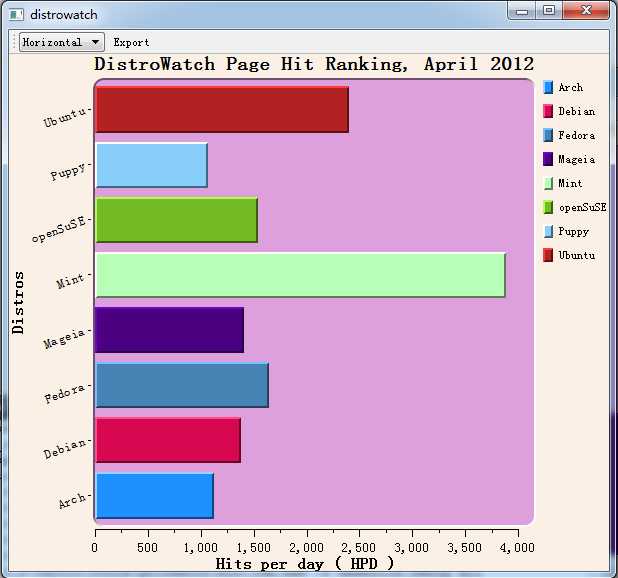The height and width of the screenshot is (578, 618).
Task: Click the Fedora legend color swatch
Action: click(x=548, y=135)
